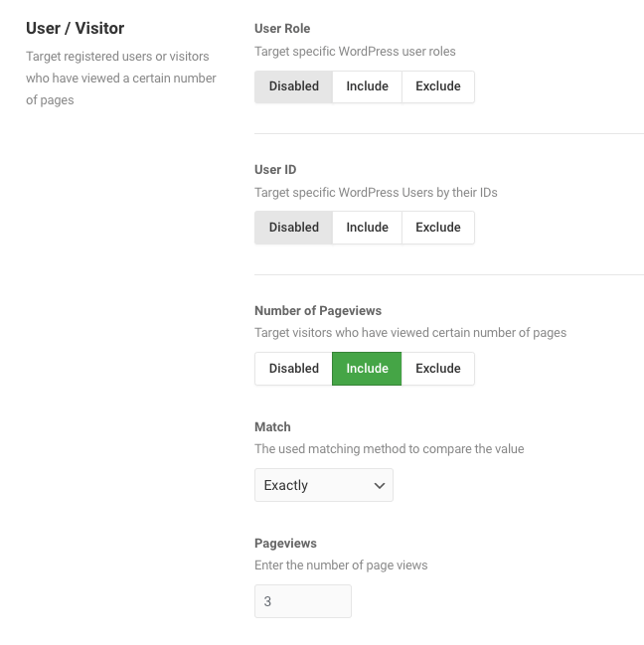Click the chevron arrow in Match select
This screenshot has height=645, width=644.
[x=380, y=486]
